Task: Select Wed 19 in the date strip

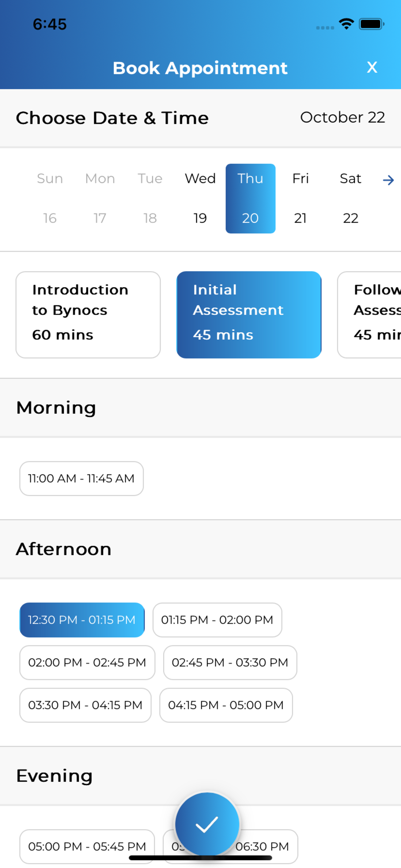Action: [x=200, y=199]
